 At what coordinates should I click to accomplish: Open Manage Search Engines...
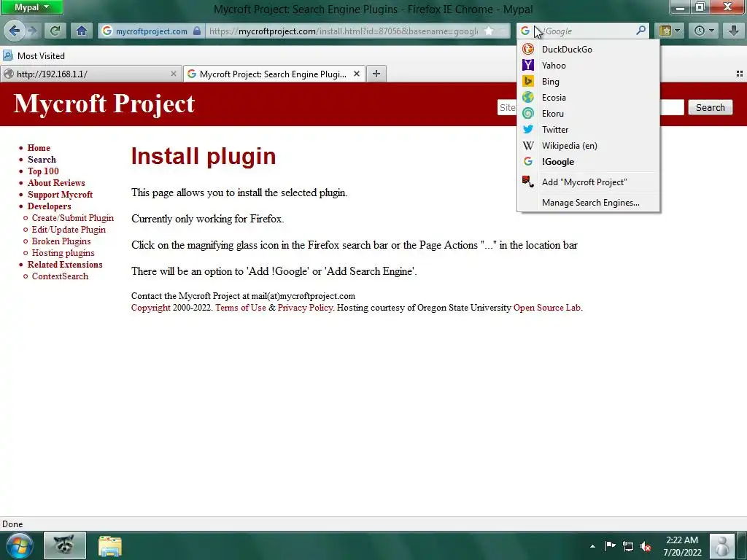point(588,203)
